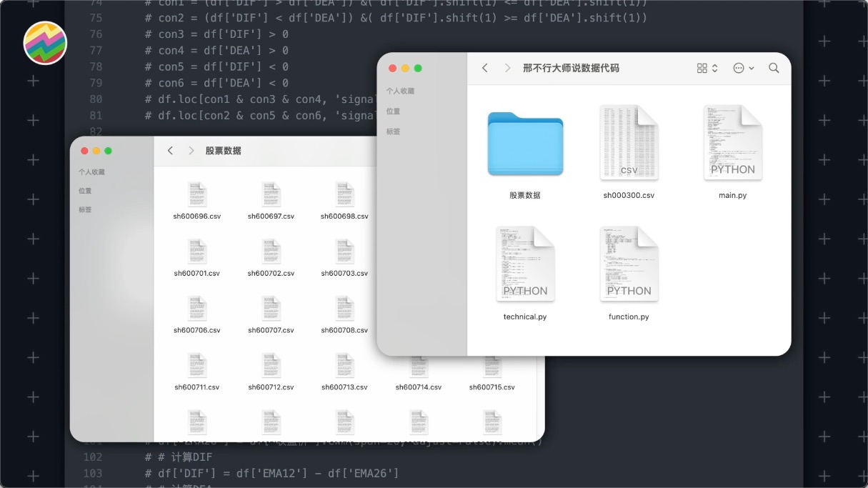Select the sh600713.csv file

tap(344, 367)
